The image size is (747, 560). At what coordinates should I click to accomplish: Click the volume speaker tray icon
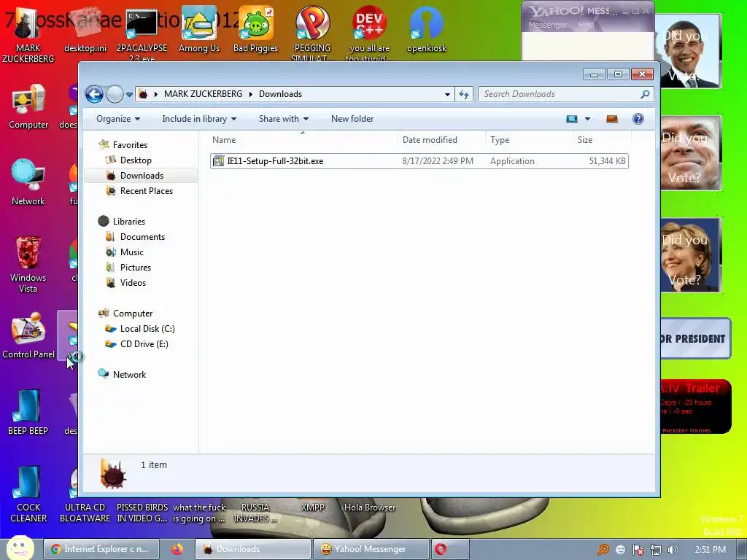tap(673, 550)
